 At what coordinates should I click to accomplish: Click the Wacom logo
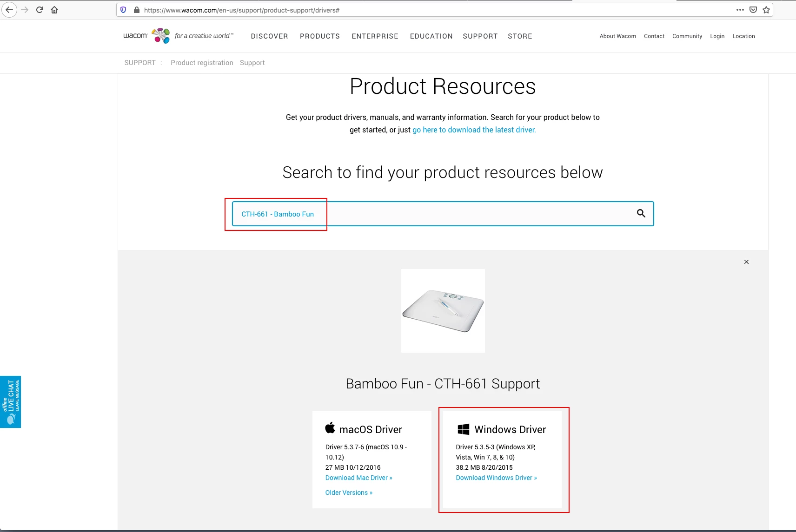pos(179,36)
